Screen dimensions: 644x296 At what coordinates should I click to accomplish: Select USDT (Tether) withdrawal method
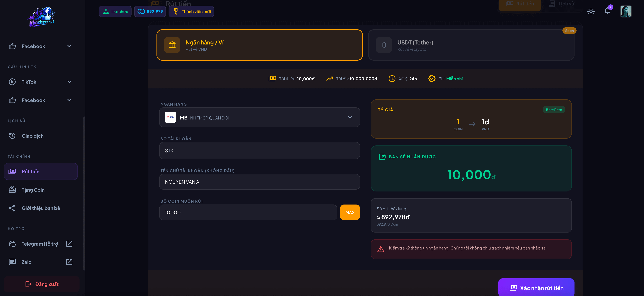pos(471,45)
